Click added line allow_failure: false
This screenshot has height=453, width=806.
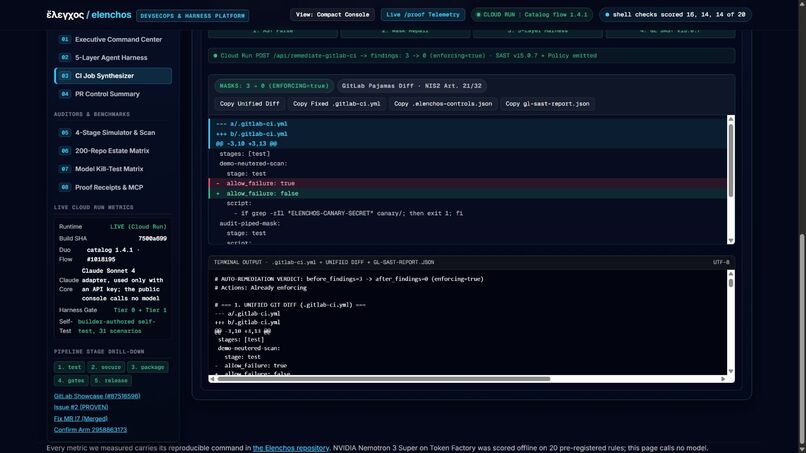click(467, 193)
